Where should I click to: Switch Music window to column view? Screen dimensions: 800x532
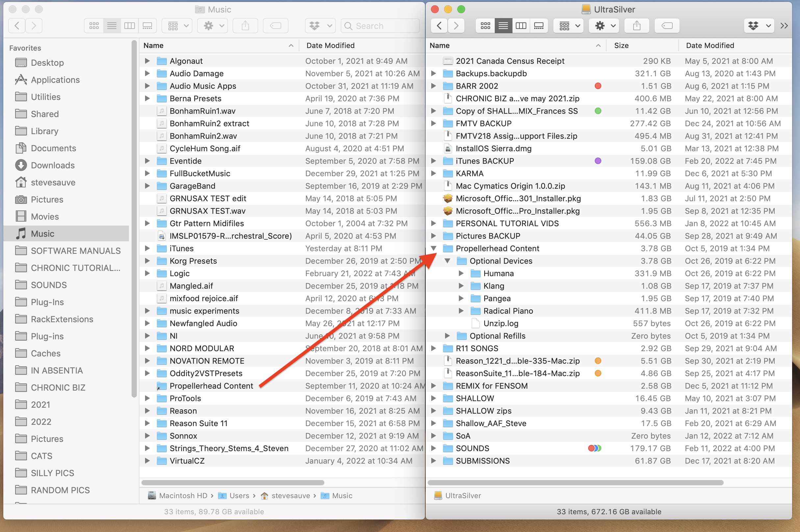pos(130,26)
